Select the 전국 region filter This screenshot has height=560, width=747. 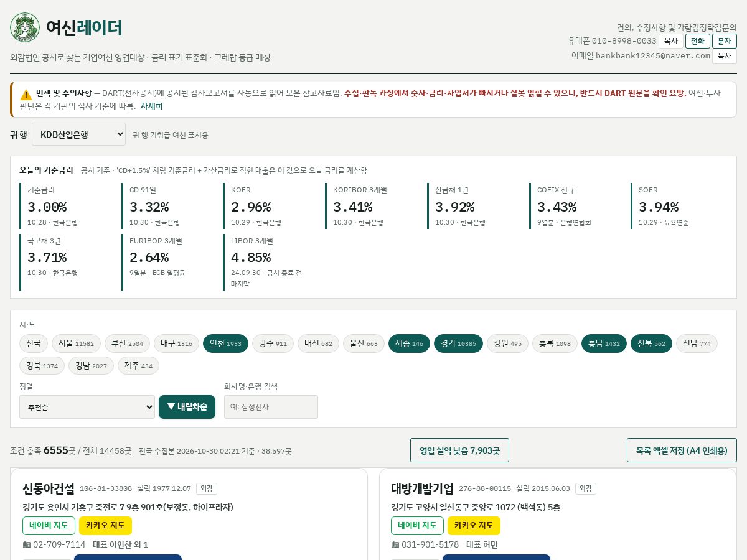tap(34, 343)
